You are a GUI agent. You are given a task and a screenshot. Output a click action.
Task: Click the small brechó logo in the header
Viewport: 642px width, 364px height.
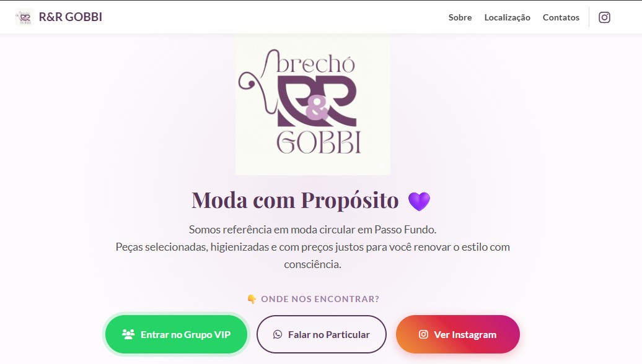(24, 17)
